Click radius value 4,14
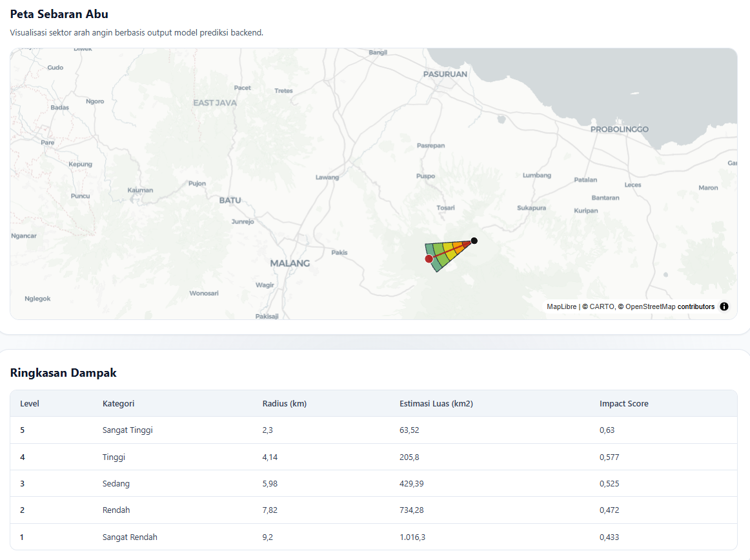The image size is (750, 560). pos(270,457)
